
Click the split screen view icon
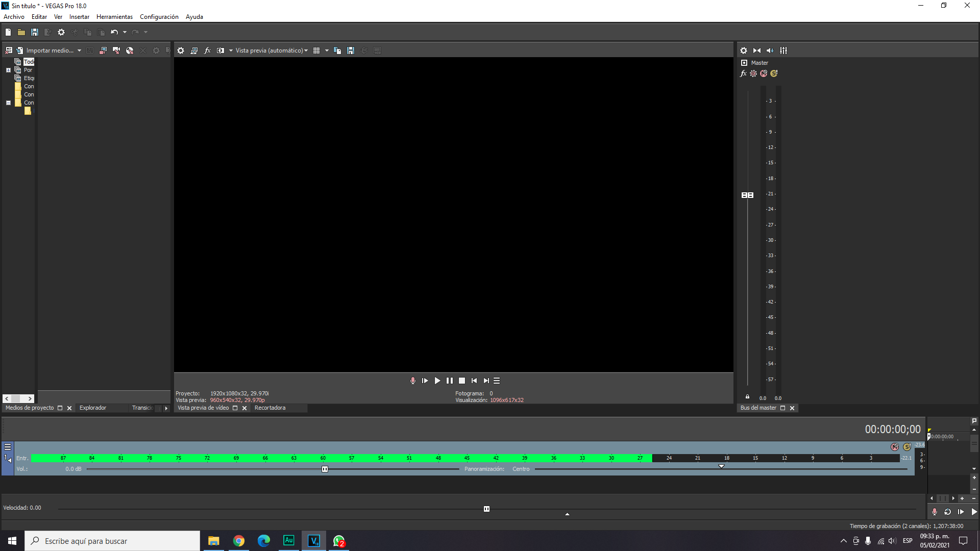tap(220, 51)
